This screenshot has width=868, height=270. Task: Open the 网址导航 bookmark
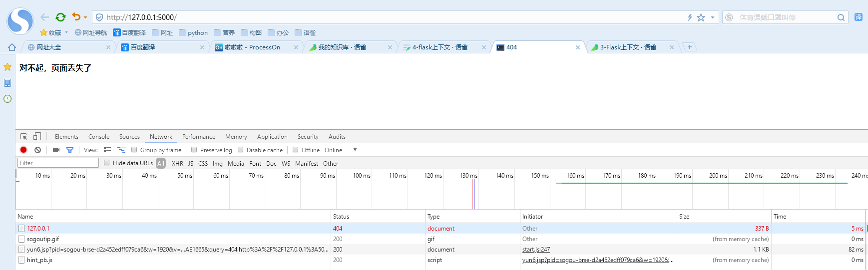click(91, 32)
